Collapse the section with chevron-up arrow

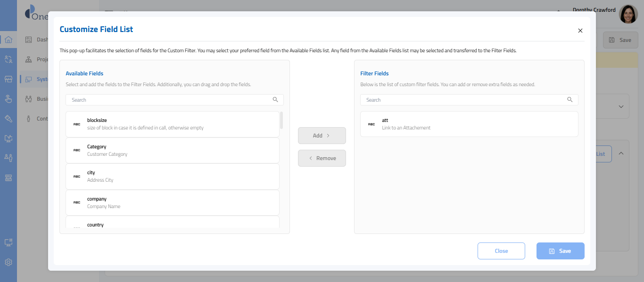(621, 153)
